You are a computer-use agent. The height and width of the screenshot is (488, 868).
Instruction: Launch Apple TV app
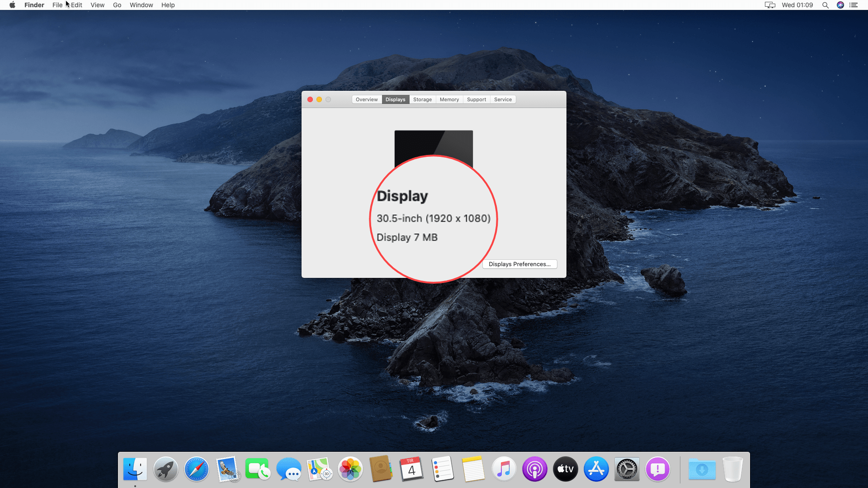[565, 469]
